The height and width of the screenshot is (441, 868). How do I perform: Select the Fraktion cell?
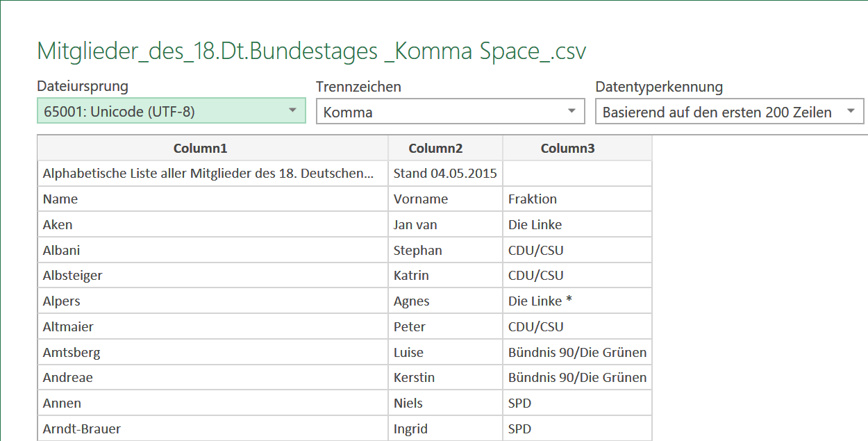click(577, 199)
